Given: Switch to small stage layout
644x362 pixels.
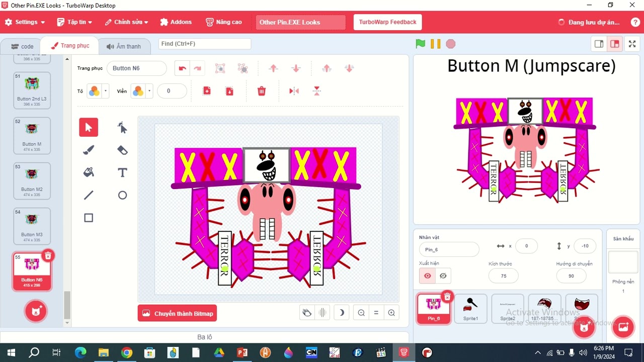Looking at the screenshot, I should [x=599, y=44].
